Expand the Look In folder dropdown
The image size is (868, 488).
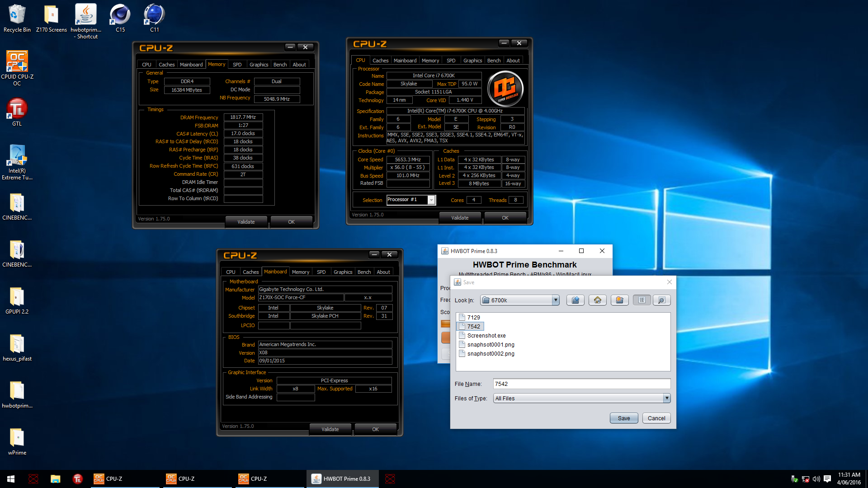(x=556, y=300)
